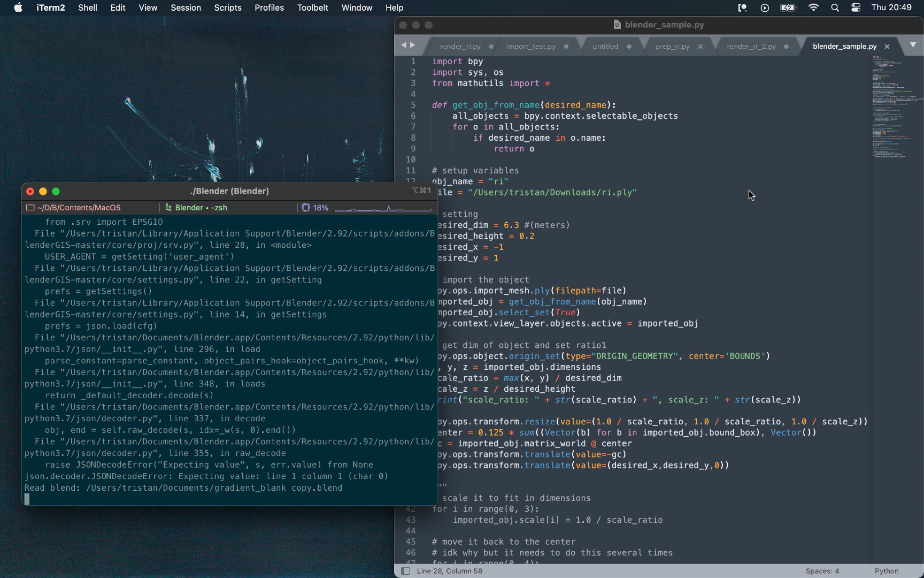Screen dimensions: 924x578
Task: Click the CPU usage graph in iTerm
Action: 383,208
